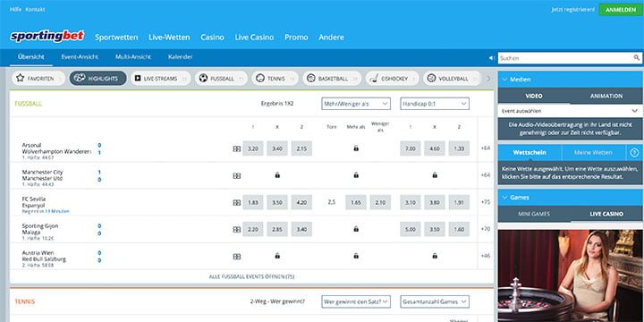Click locked 1X2 market for Manchester City

pos(277,175)
